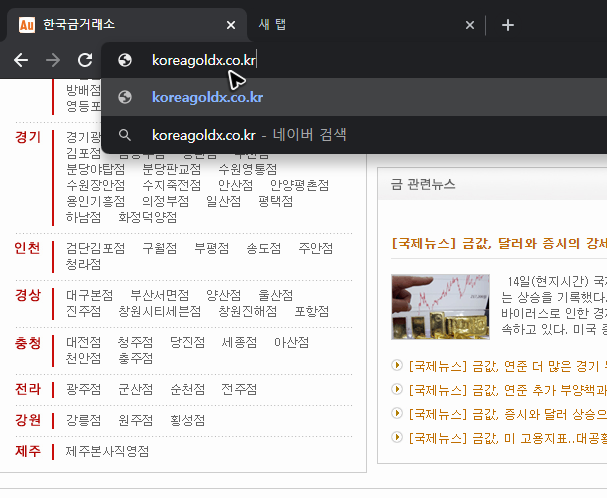Open 포항점 branch link
The height and width of the screenshot is (498, 607).
[x=312, y=311]
